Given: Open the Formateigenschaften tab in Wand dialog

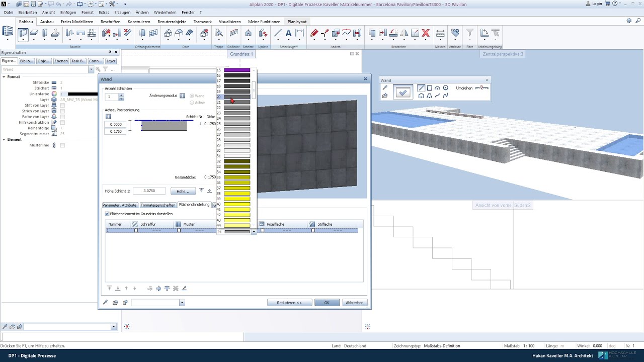Looking at the screenshot, I should tap(158, 205).
